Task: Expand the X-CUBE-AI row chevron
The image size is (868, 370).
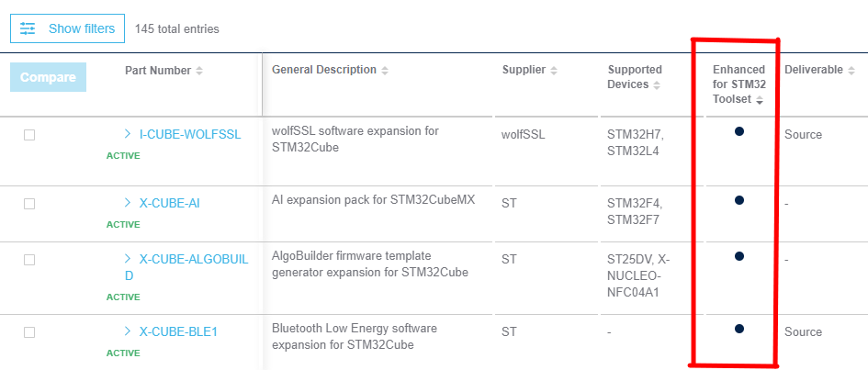Action: coord(128,203)
